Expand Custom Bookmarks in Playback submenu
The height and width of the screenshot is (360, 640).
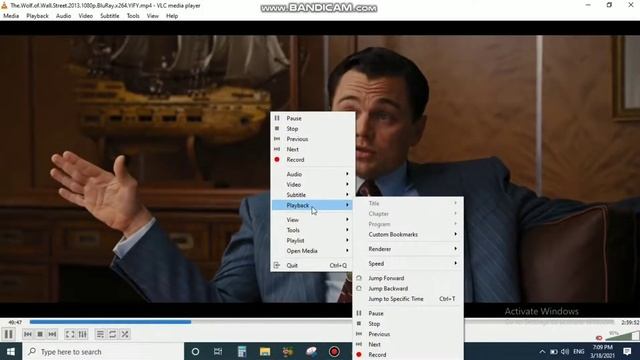408,235
